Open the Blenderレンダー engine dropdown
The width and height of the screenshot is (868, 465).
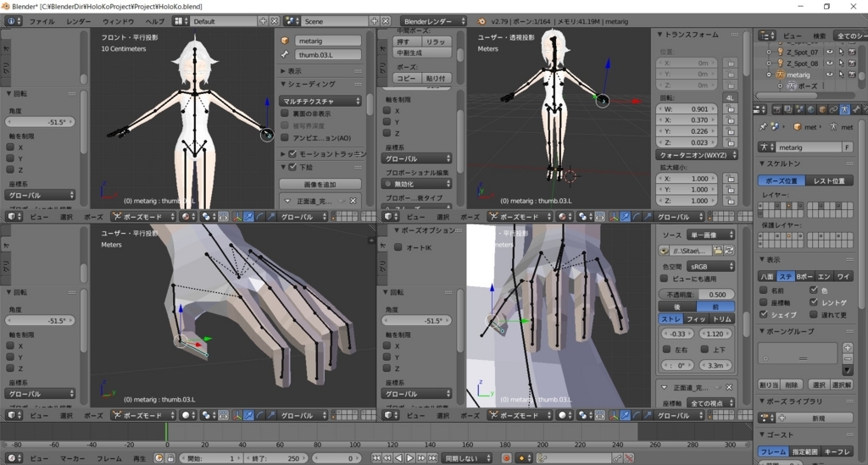tap(433, 21)
